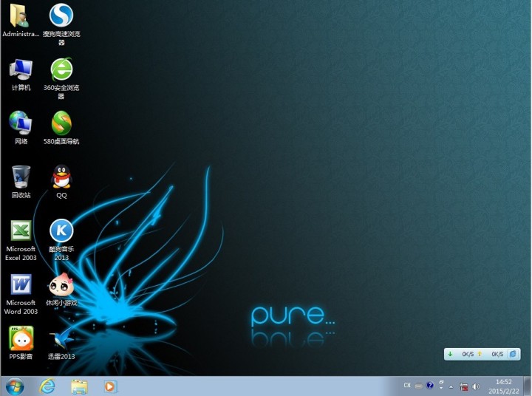Click the Windows Start orb button
Screen dimensions: 532x396
coord(15,386)
